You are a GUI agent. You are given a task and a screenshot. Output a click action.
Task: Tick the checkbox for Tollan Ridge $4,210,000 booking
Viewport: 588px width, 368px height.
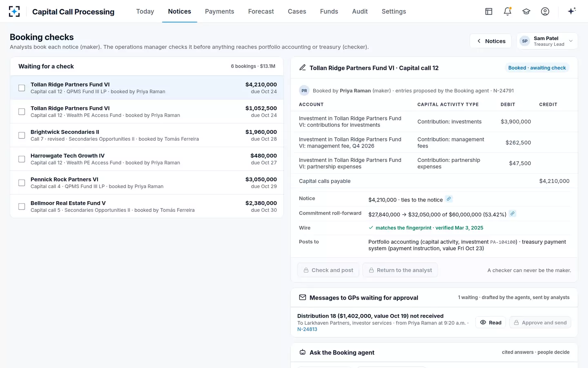click(22, 88)
